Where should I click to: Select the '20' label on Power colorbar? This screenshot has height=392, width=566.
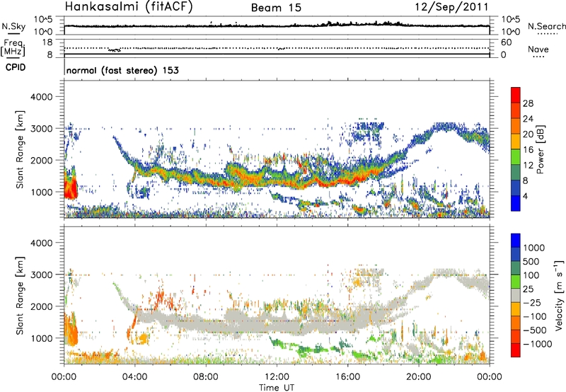(528, 134)
